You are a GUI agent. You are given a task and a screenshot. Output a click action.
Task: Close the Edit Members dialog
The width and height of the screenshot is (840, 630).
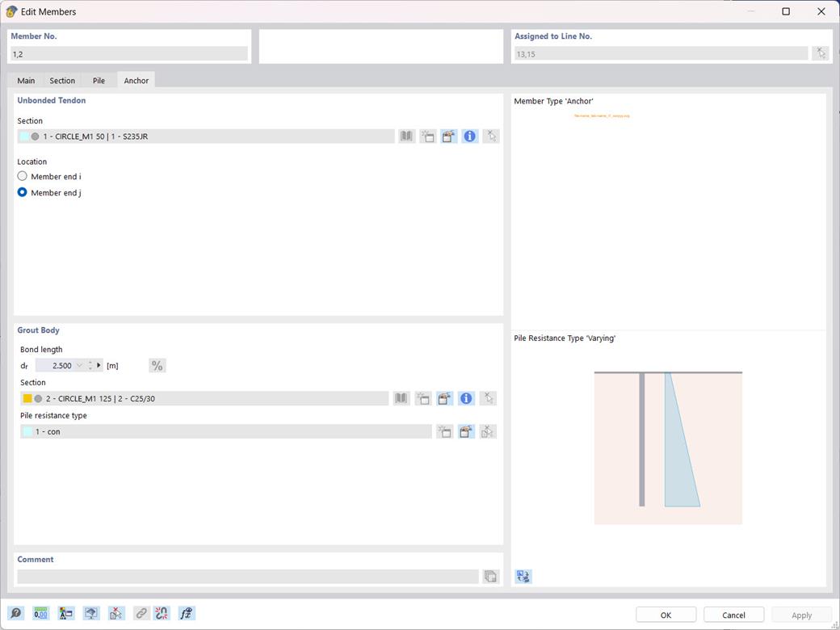(x=821, y=11)
